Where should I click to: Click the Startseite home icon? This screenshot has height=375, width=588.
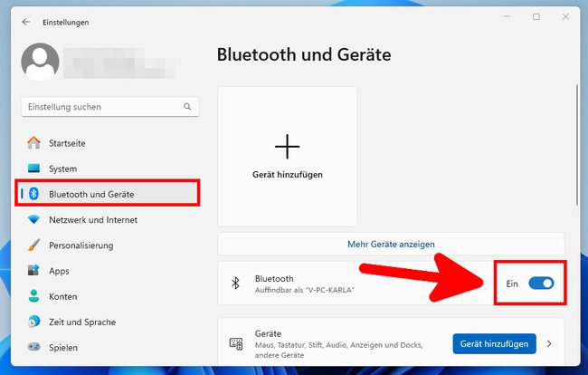pos(33,143)
